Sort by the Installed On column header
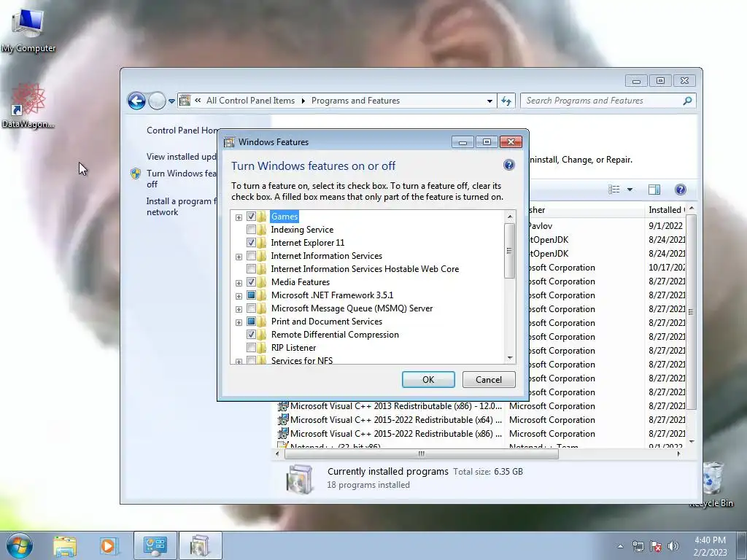 point(666,210)
